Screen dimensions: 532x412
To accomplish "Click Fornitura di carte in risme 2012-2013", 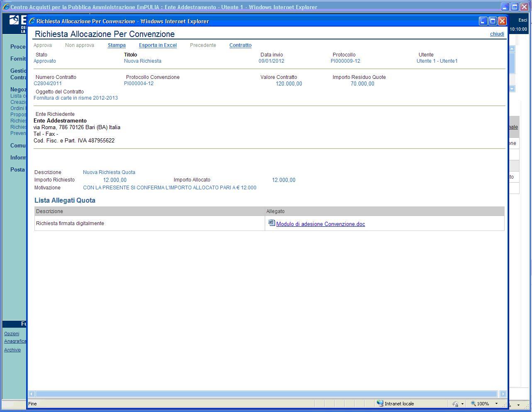I will point(76,98).
